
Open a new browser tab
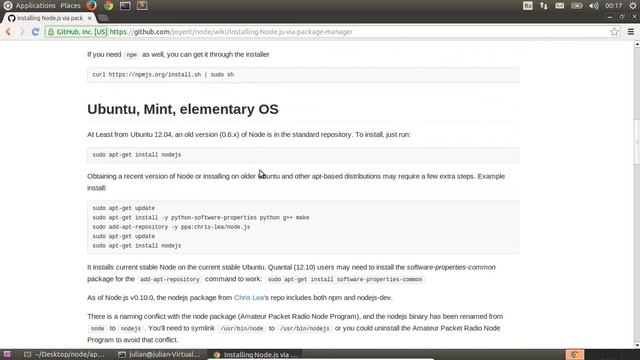click(x=103, y=18)
